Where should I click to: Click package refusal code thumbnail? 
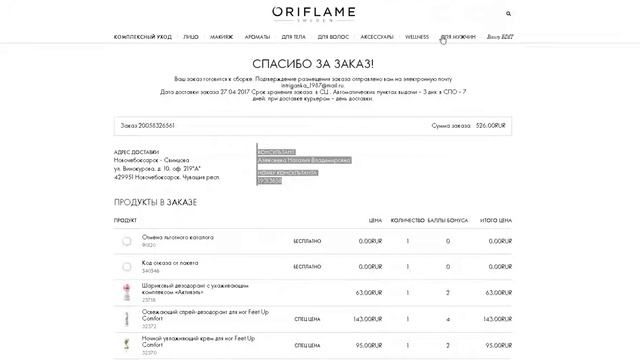[x=127, y=267]
